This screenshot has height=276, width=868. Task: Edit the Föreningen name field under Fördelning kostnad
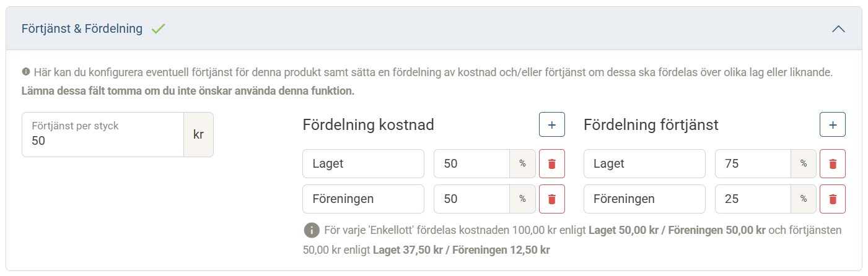pos(363,199)
